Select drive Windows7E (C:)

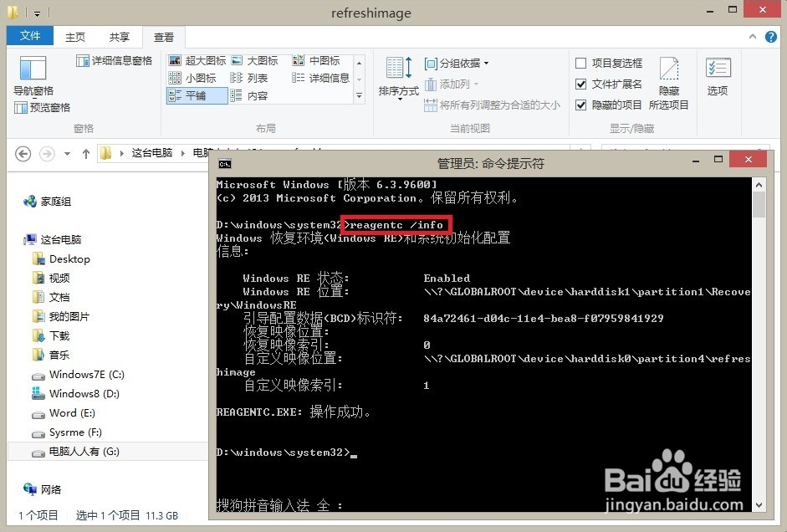click(79, 375)
